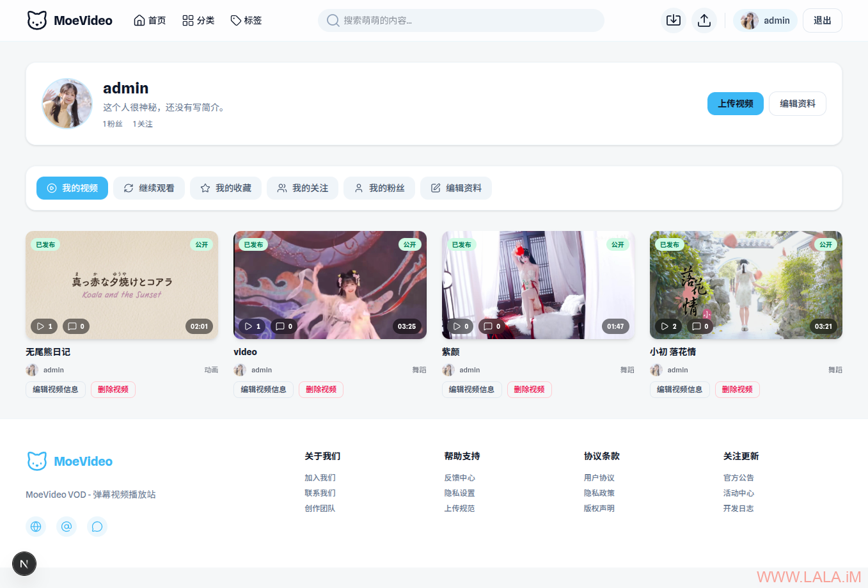
Task: Switch to the 我的收藏 tab
Action: (x=226, y=188)
